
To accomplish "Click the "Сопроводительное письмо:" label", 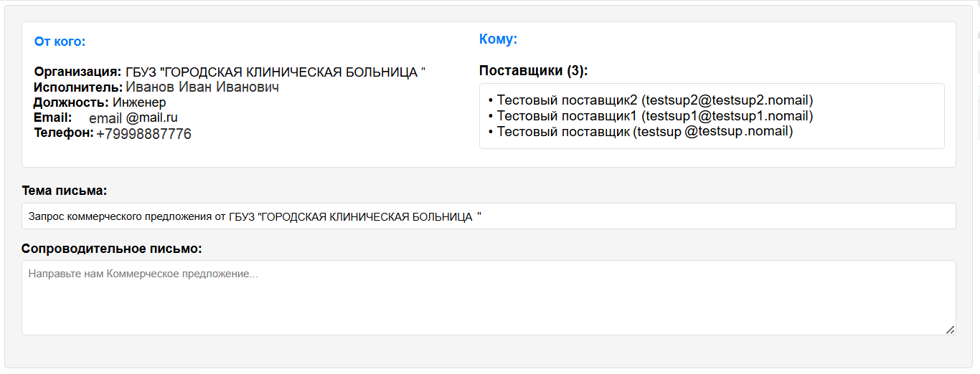I will (x=112, y=249).
